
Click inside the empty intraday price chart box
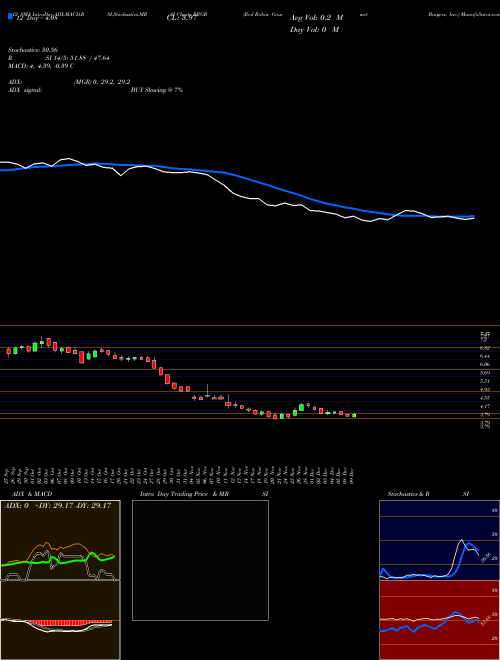pyautogui.click(x=200, y=560)
